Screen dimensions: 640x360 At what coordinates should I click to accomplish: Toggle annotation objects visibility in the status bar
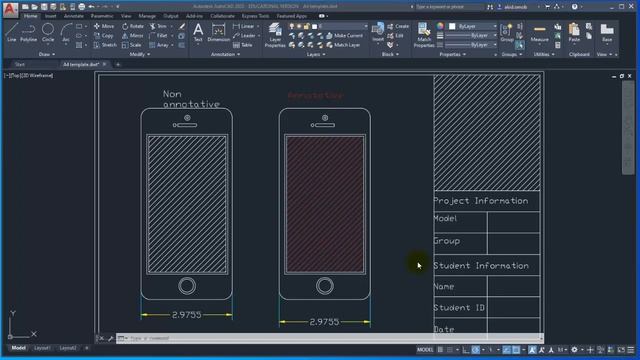click(532, 350)
